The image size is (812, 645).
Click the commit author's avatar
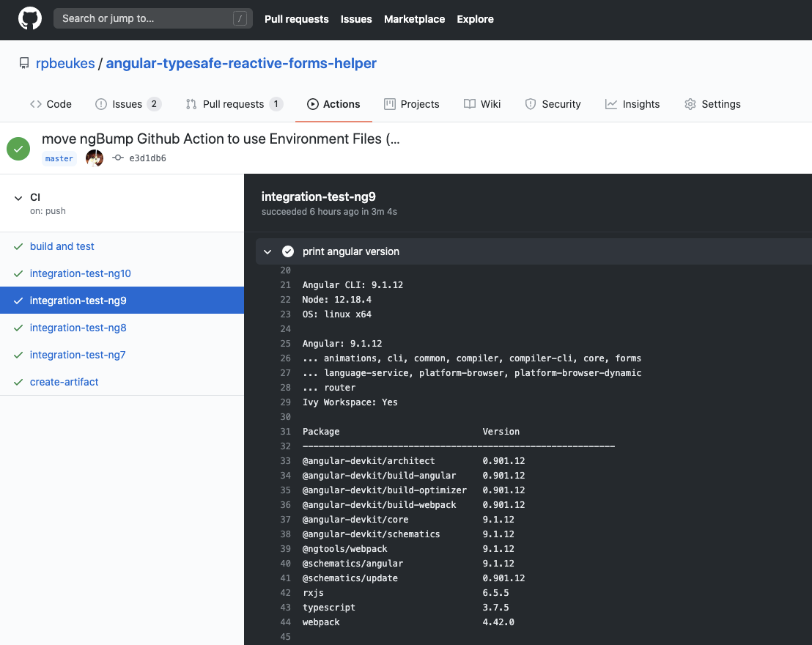(95, 158)
